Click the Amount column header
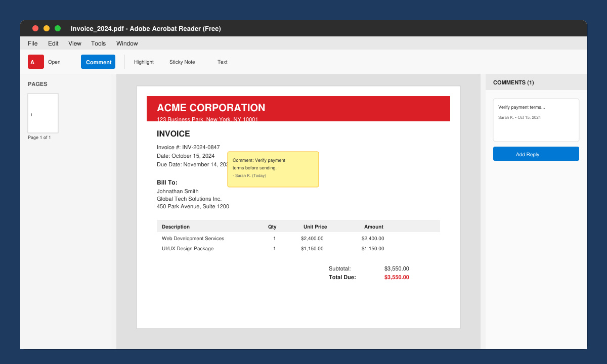Screen dimensions: 607x364 (374, 226)
